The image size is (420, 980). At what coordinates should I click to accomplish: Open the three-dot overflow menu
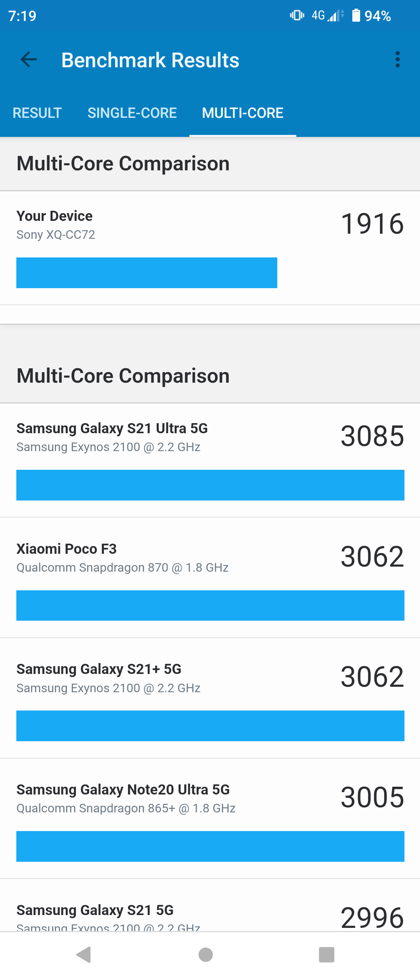click(397, 60)
